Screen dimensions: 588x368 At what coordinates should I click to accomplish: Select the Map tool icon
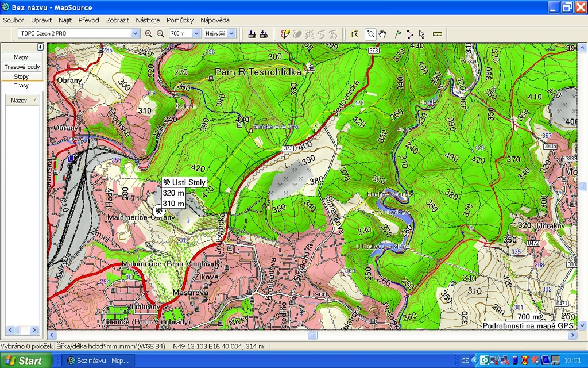pos(354,34)
